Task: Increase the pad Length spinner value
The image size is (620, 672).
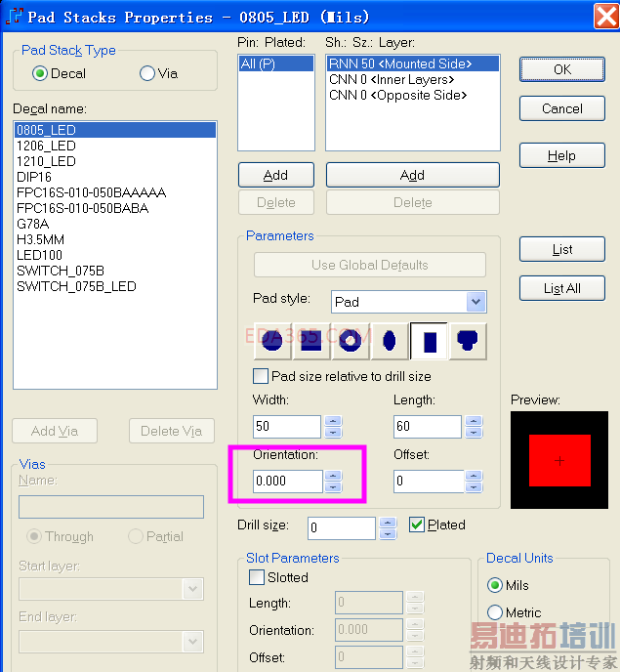Action: coord(474,421)
